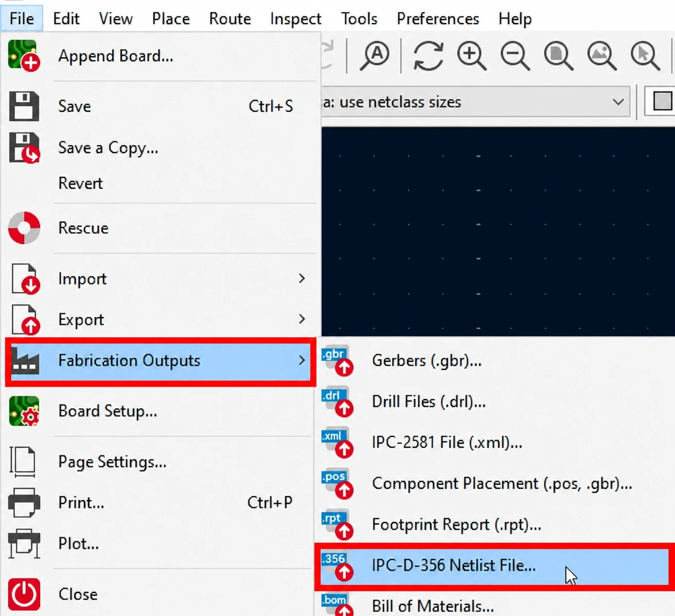This screenshot has width=675, height=616.
Task: Click the Zoom to Objects icon
Action: pos(601,56)
